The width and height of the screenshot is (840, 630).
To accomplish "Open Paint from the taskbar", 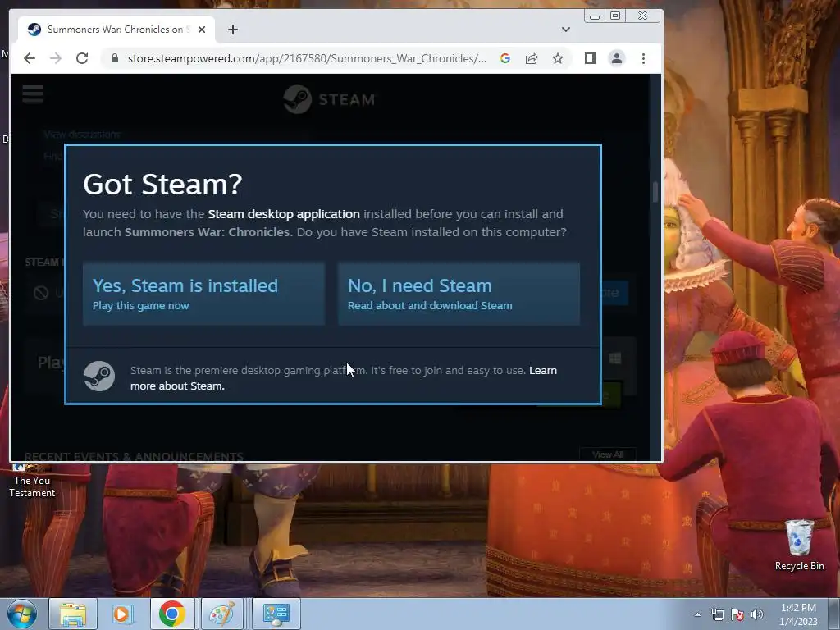I will click(x=221, y=614).
